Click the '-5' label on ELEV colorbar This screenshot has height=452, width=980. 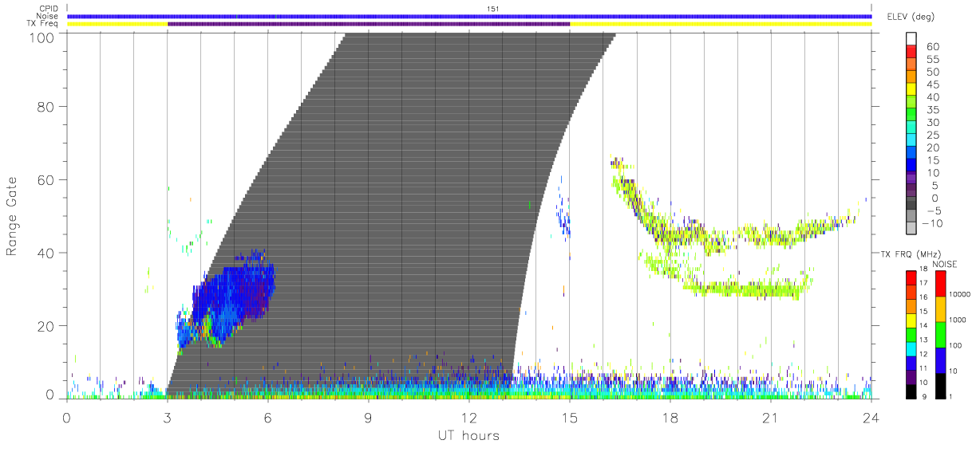[934, 210]
